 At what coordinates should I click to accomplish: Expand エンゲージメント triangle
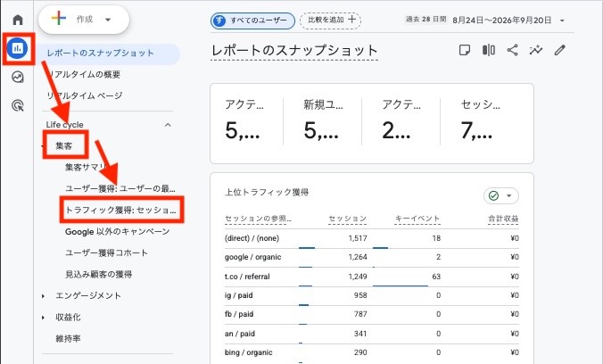43,296
